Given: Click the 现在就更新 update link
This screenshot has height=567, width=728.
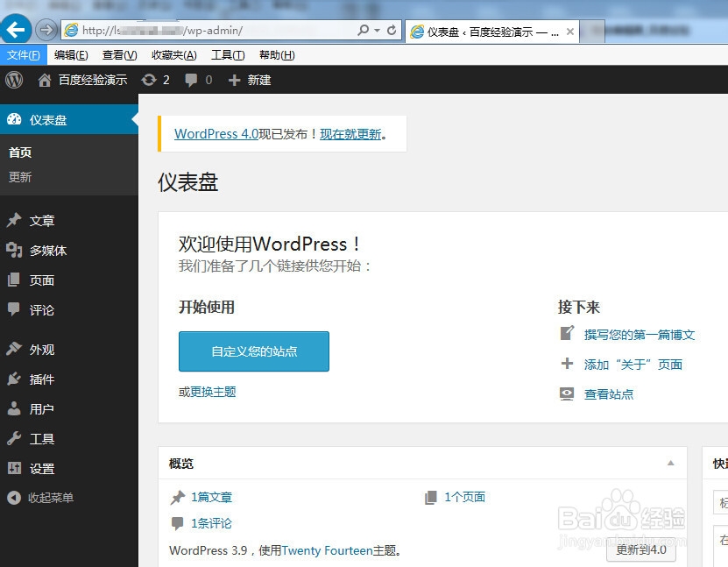Looking at the screenshot, I should coord(350,134).
